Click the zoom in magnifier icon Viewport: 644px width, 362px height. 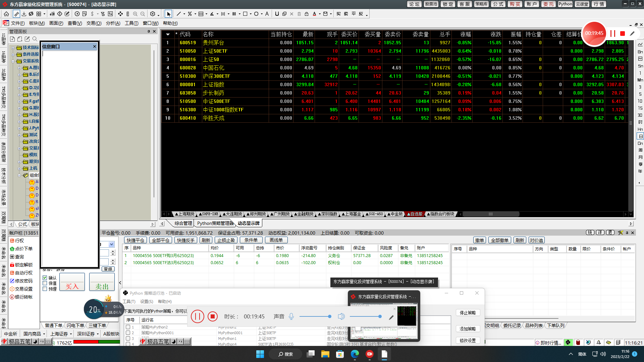135,14
